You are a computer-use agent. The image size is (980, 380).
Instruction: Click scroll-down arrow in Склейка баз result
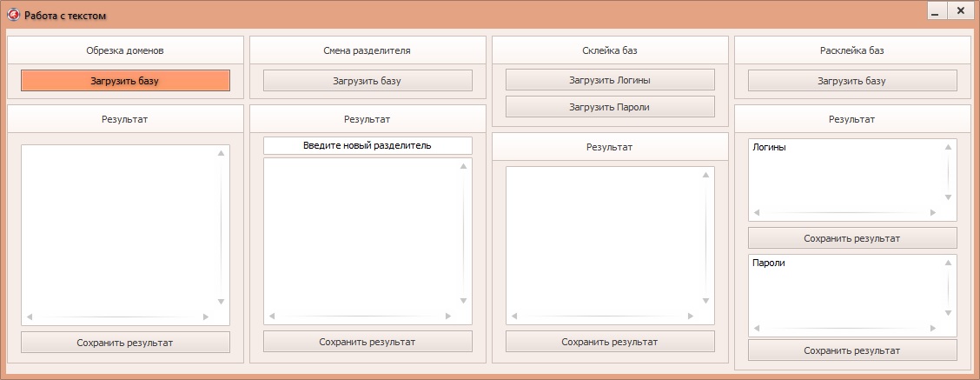[x=705, y=301]
